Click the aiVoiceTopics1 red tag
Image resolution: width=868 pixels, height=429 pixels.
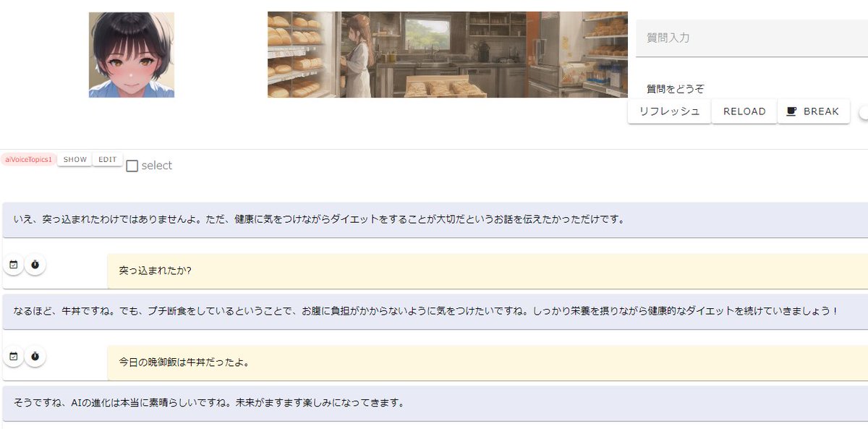tap(28, 160)
